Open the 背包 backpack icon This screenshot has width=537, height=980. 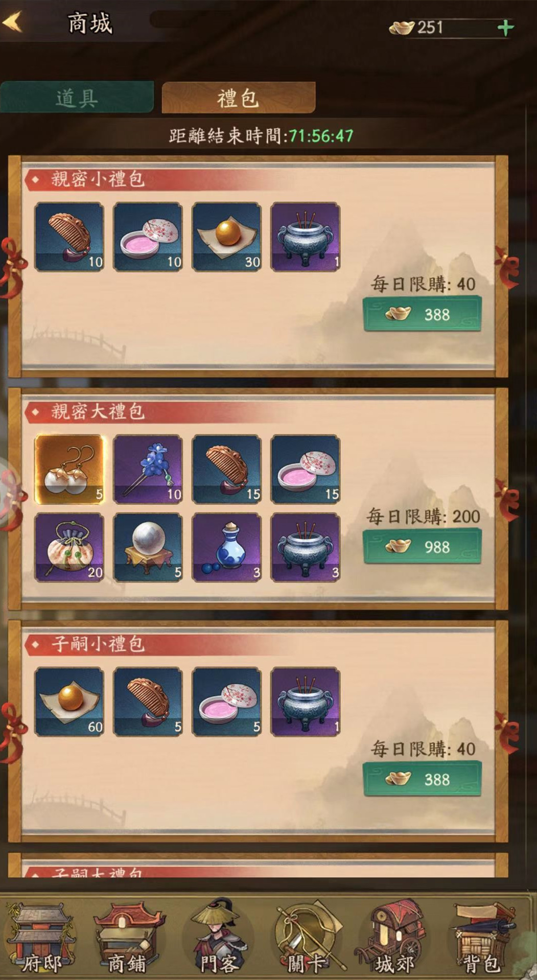[x=481, y=939]
